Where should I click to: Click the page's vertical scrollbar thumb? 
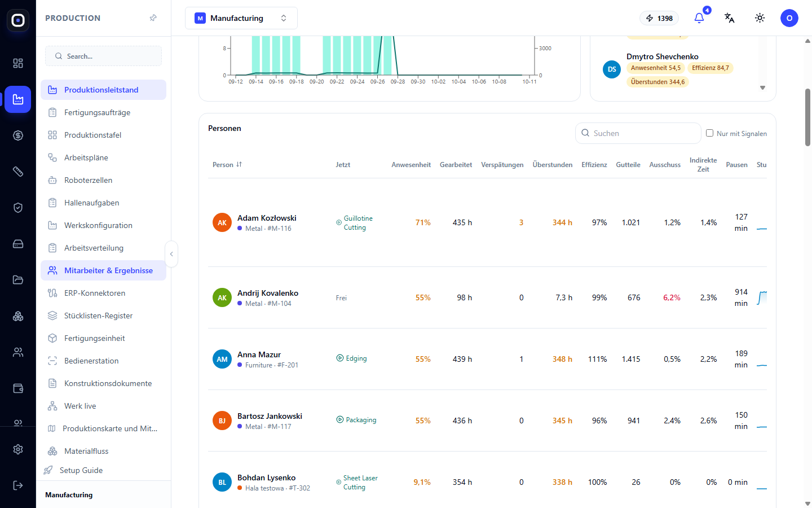[x=807, y=117]
